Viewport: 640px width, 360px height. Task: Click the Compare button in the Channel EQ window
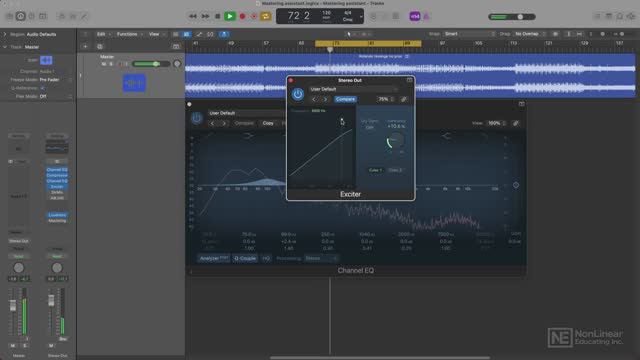click(244, 123)
